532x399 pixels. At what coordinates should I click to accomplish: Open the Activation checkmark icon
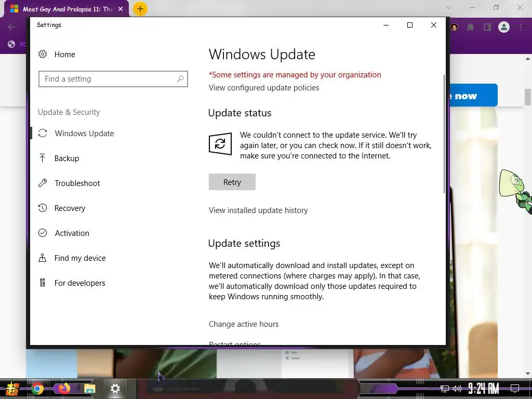[43, 233]
